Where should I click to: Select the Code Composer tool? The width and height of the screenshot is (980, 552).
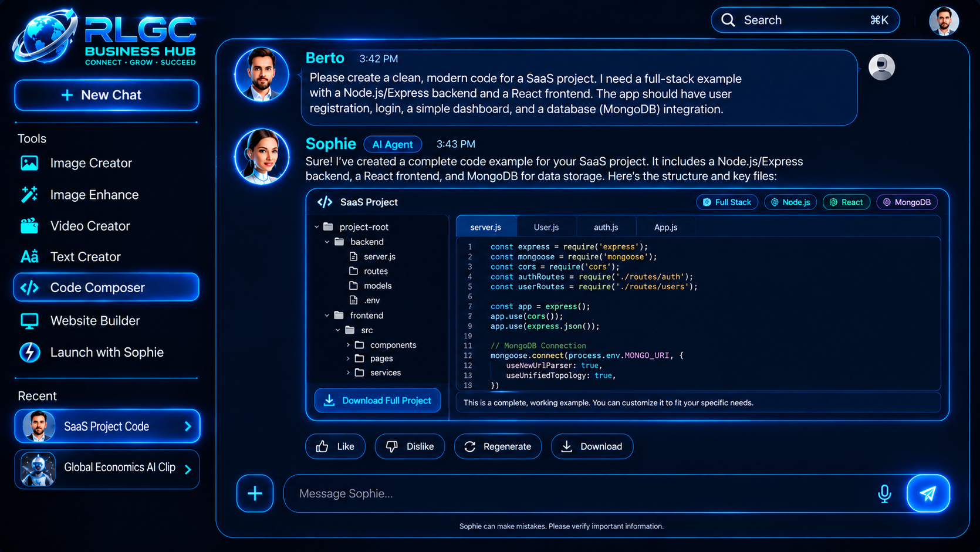point(106,287)
